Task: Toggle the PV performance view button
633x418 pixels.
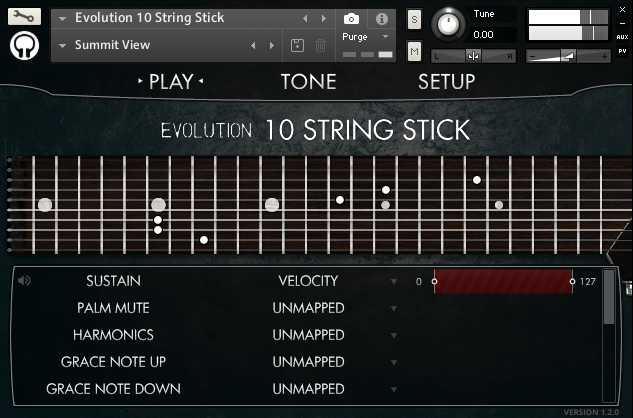Action: pyautogui.click(x=622, y=51)
